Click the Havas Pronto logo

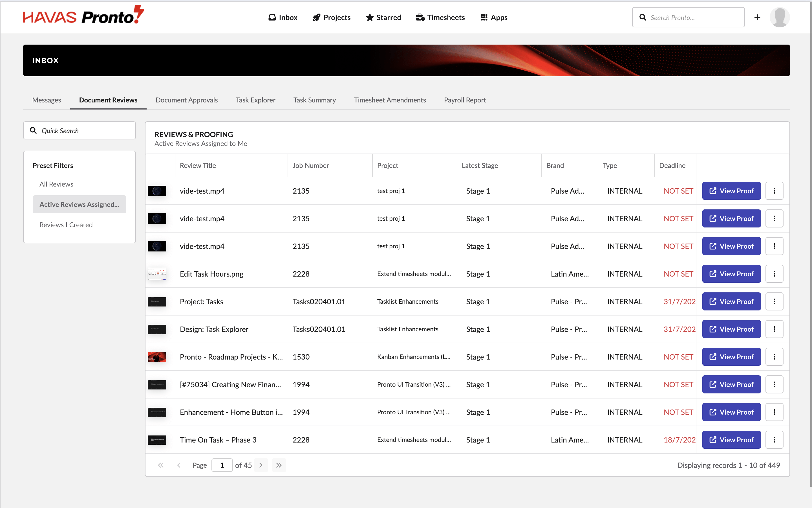(83, 15)
